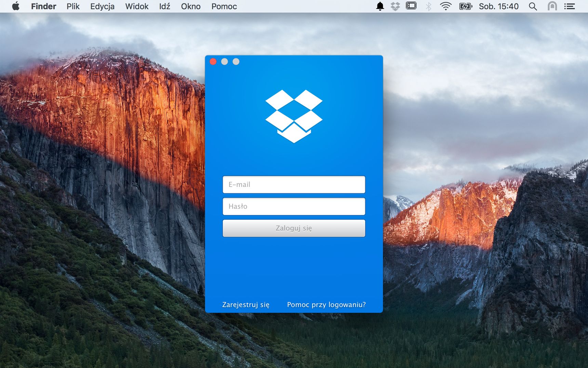Click the gray zoom button of Dropbox window
The height and width of the screenshot is (368, 588).
[x=236, y=62]
